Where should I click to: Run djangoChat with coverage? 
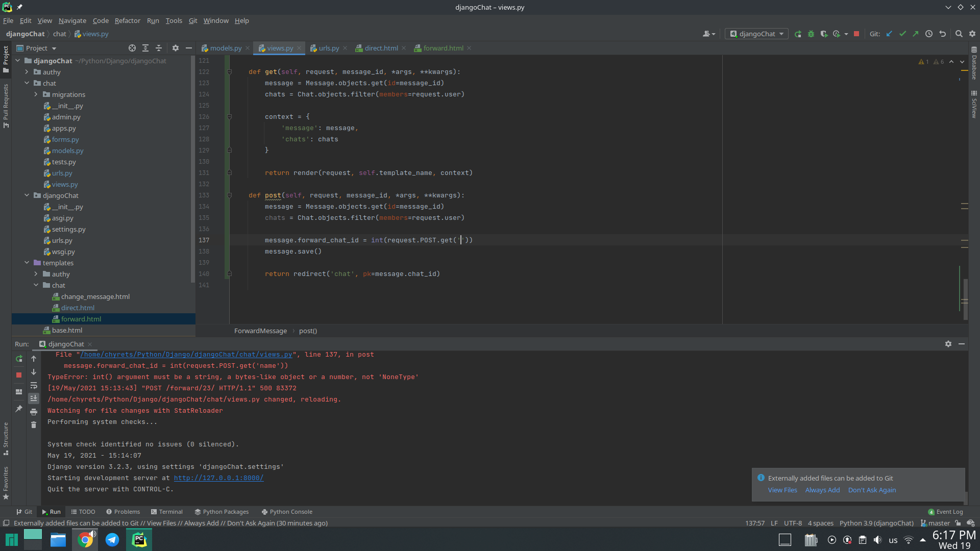(x=823, y=34)
